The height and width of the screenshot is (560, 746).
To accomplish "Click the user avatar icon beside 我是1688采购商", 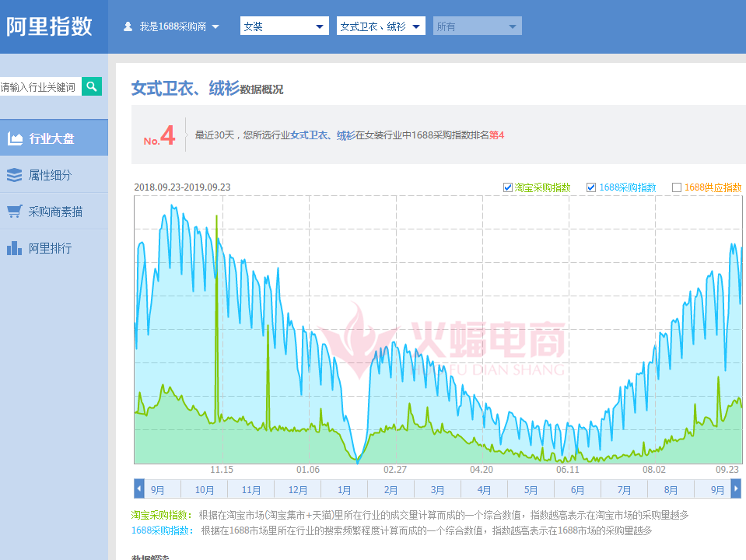I will click(128, 26).
